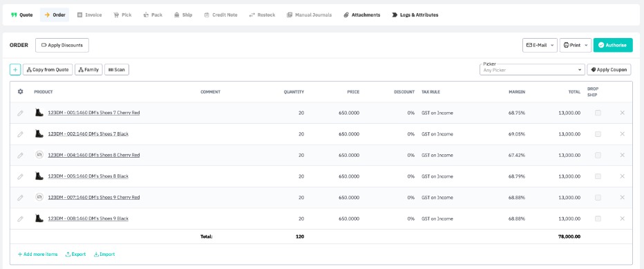Open the 123DM-005 Shoes 8 Black product link
This screenshot has height=269, width=644.
pyautogui.click(x=88, y=176)
